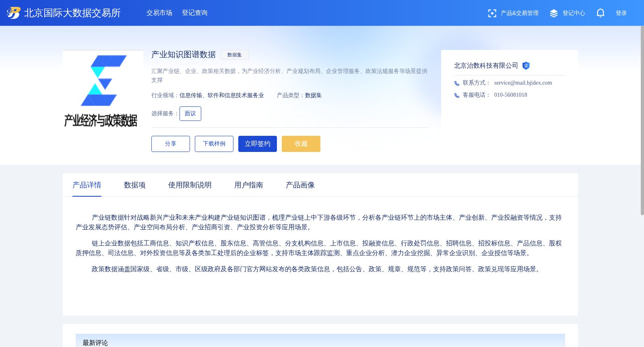The height and width of the screenshot is (347, 644).
Task: Click the 立即签约 button
Action: 258,144
